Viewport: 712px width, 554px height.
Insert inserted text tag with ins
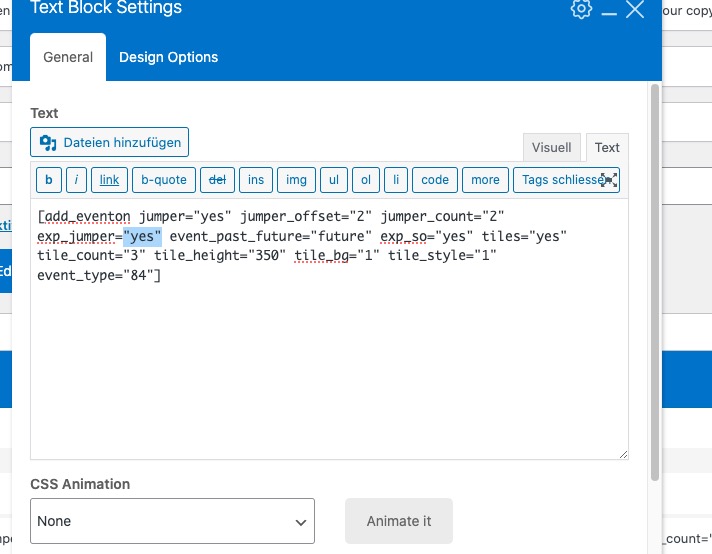(256, 180)
